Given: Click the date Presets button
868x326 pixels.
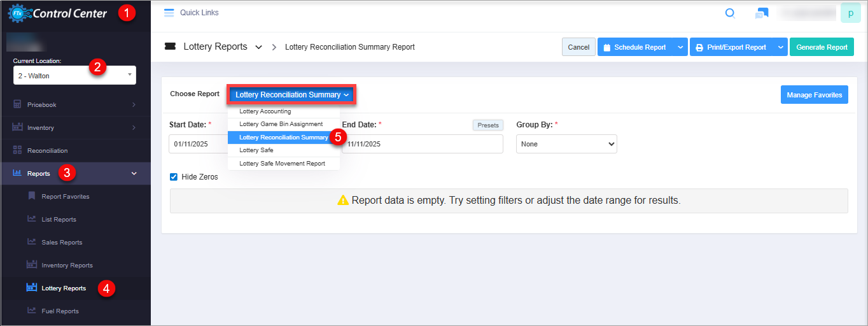Looking at the screenshot, I should [487, 125].
